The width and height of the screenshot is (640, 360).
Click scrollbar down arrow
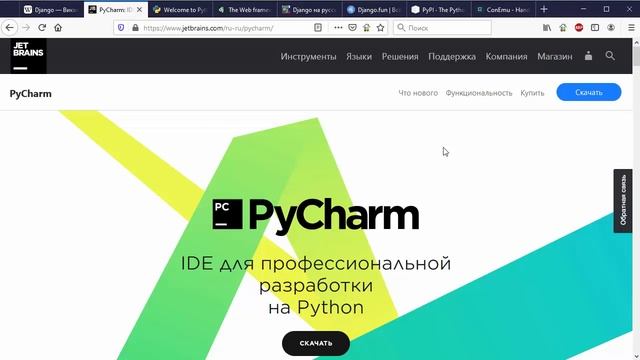click(x=636, y=356)
